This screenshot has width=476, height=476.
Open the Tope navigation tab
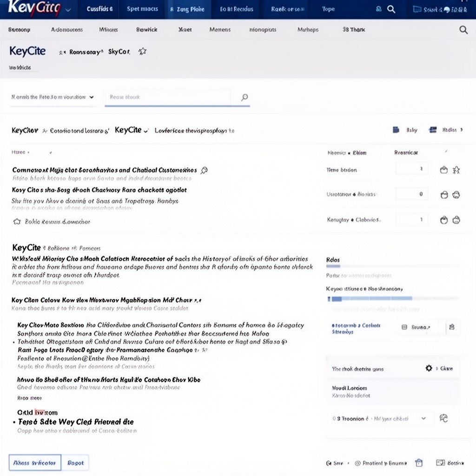pyautogui.click(x=328, y=9)
